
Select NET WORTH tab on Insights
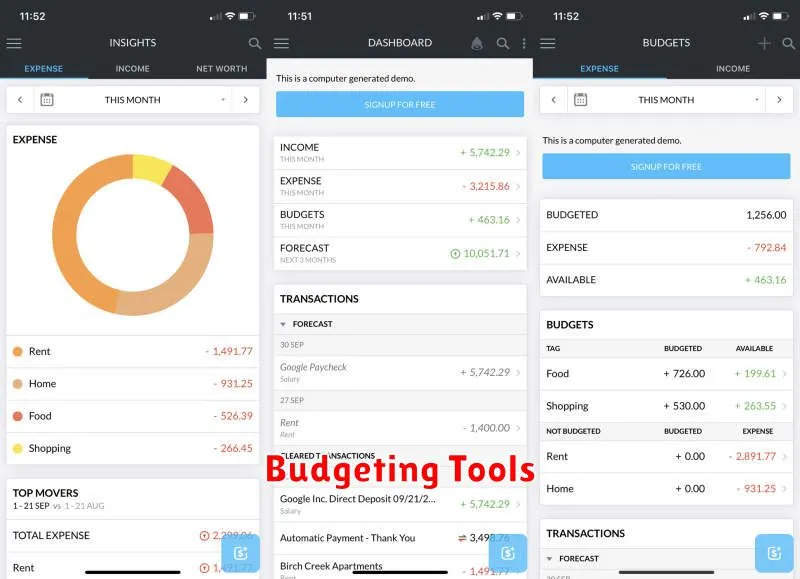222,68
